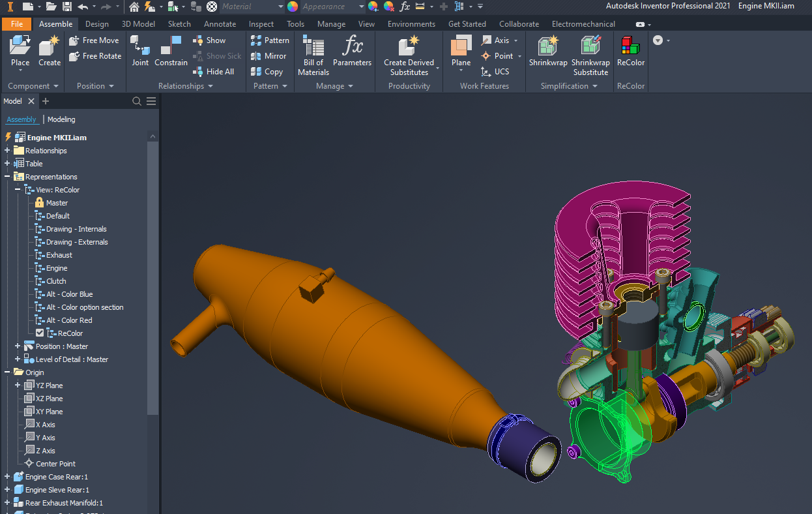Click the Place component icon
This screenshot has width=812, height=514.
20,47
